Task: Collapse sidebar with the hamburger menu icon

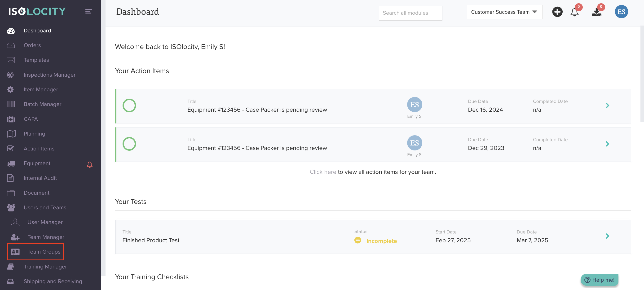Action: (x=88, y=11)
